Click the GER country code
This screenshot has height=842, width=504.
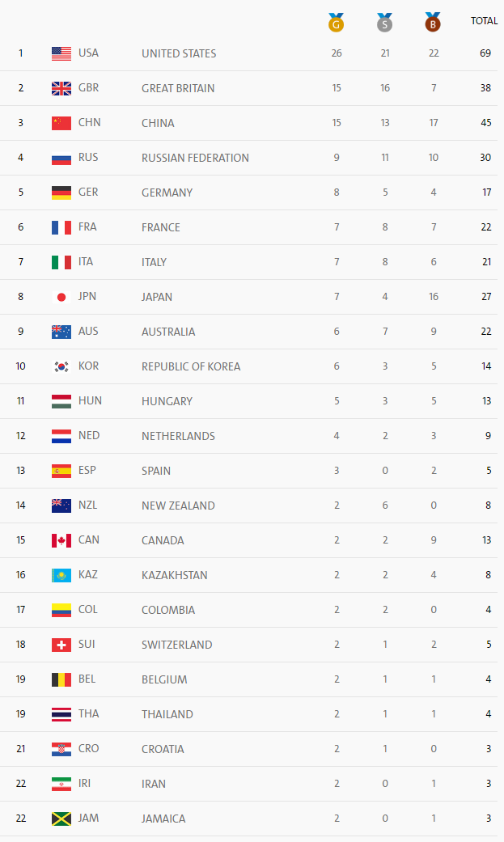tap(88, 193)
